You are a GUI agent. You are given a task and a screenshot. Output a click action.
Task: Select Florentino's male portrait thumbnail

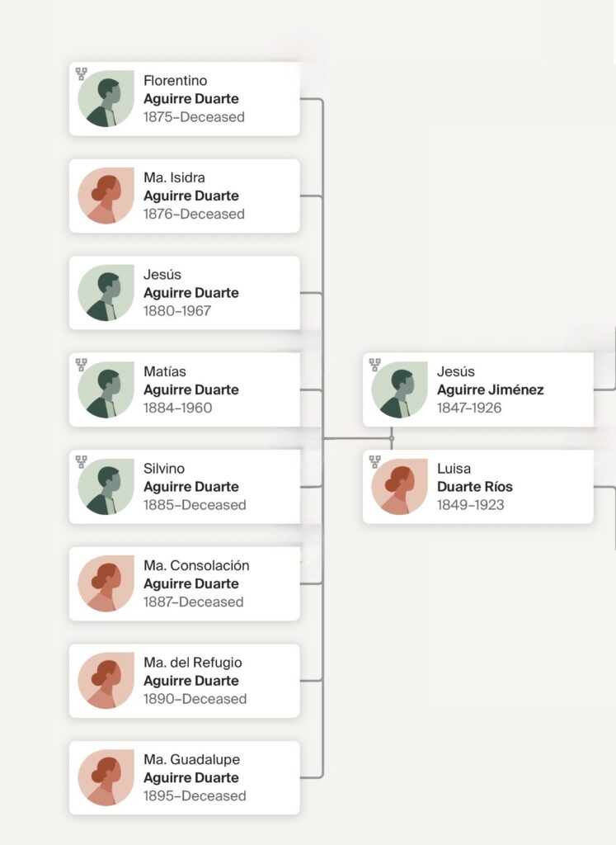tap(106, 99)
